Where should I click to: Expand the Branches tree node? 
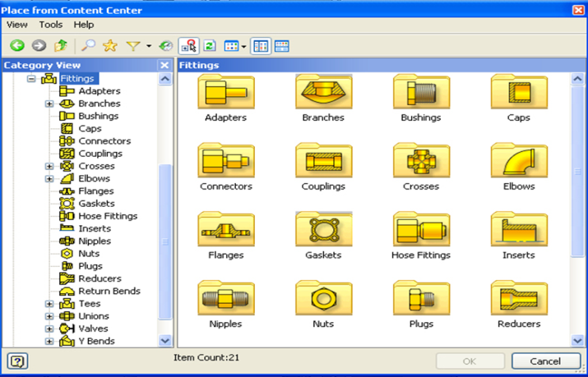(x=49, y=103)
